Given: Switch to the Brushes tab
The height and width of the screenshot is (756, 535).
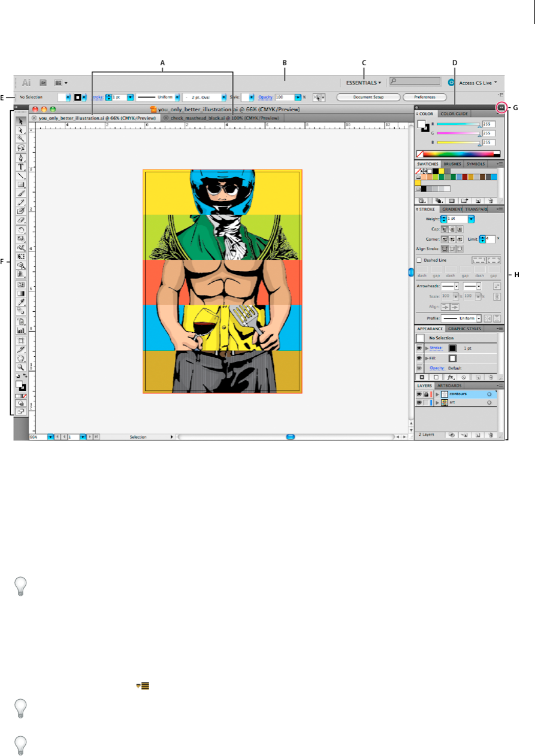Looking at the screenshot, I should click(452, 164).
